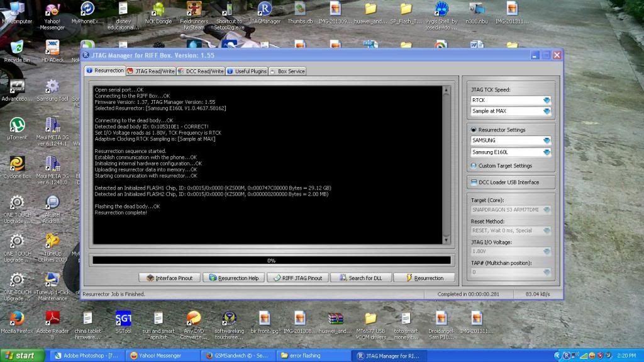
Task: Open Any DVD Converter desktop icon
Action: click(194, 325)
